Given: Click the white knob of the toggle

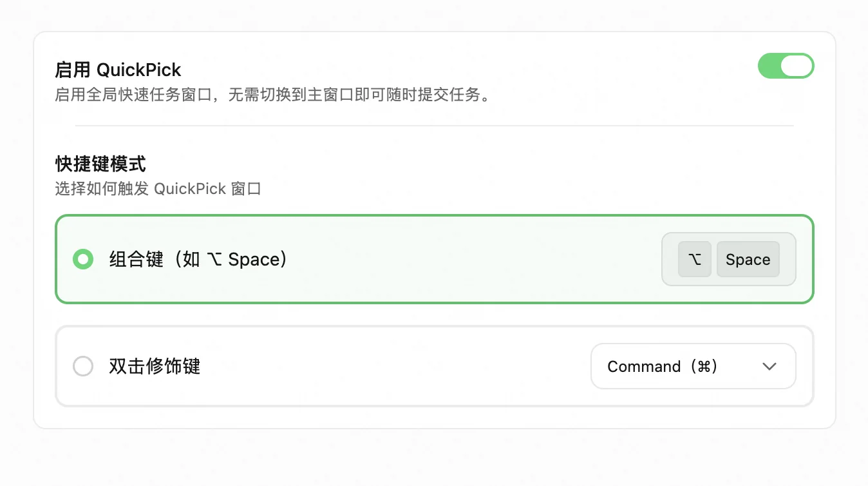Looking at the screenshot, I should click(797, 66).
